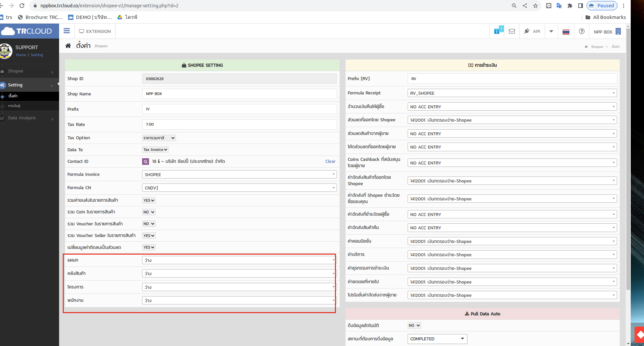Click the NPP BOX building icon

click(x=618, y=31)
